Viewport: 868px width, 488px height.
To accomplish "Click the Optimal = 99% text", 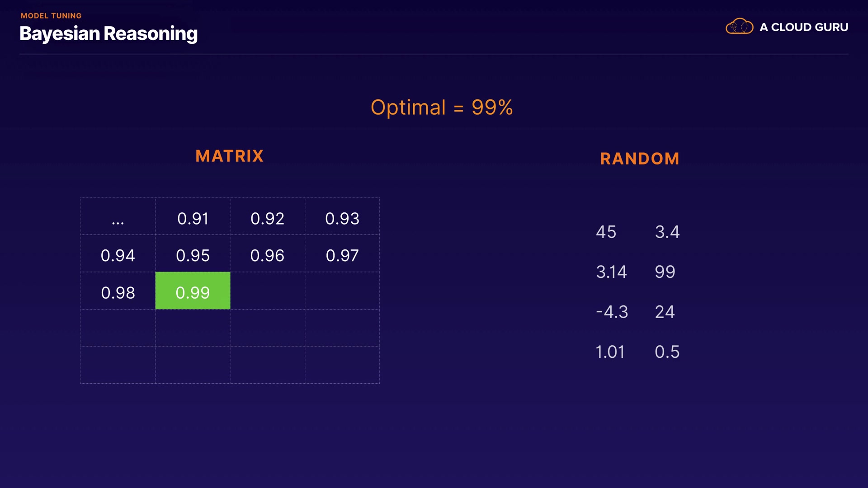I will 442,108.
